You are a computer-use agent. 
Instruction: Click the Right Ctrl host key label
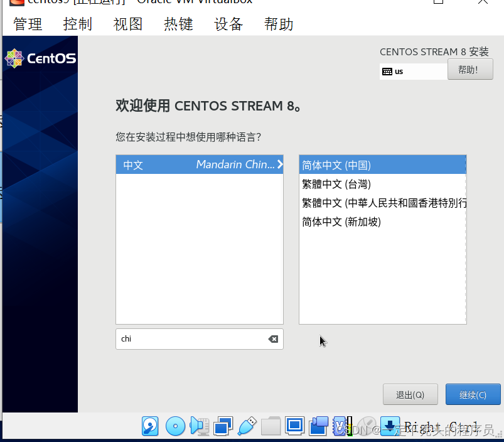click(x=442, y=427)
